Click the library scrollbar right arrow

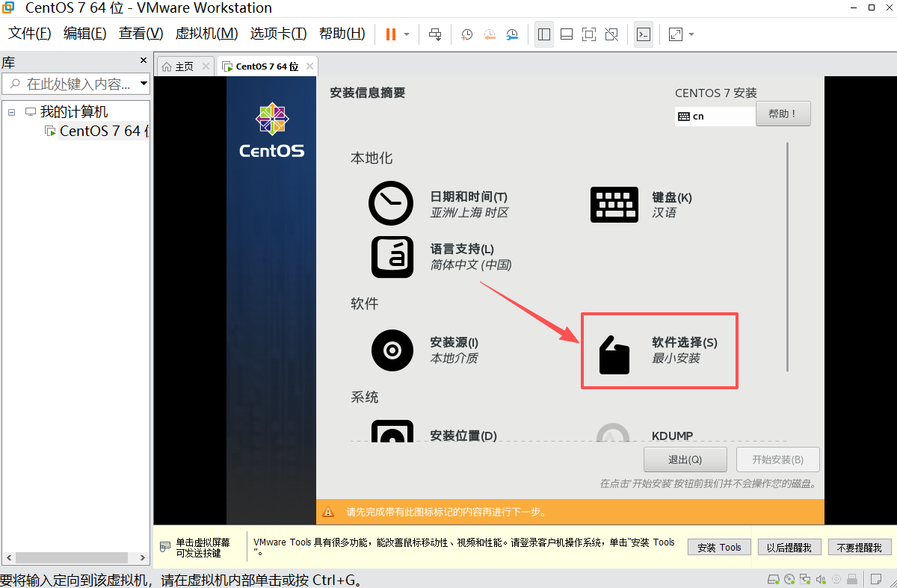tap(144, 557)
